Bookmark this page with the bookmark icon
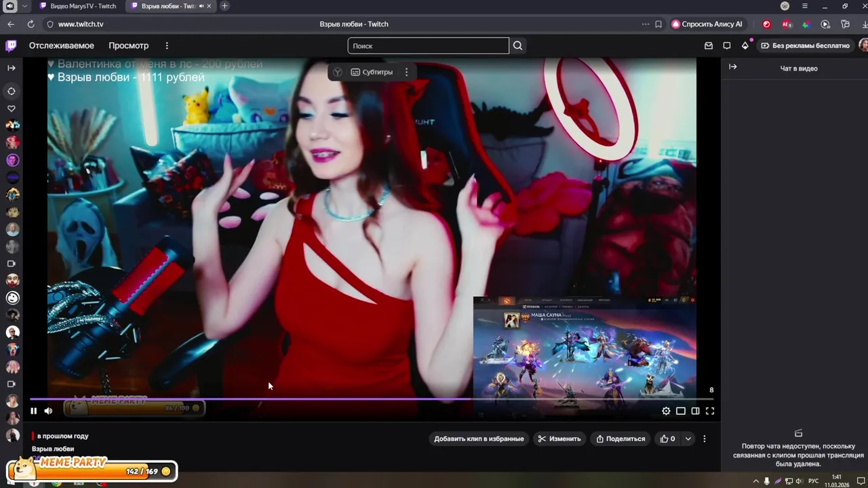This screenshot has width=868, height=488. (x=658, y=24)
